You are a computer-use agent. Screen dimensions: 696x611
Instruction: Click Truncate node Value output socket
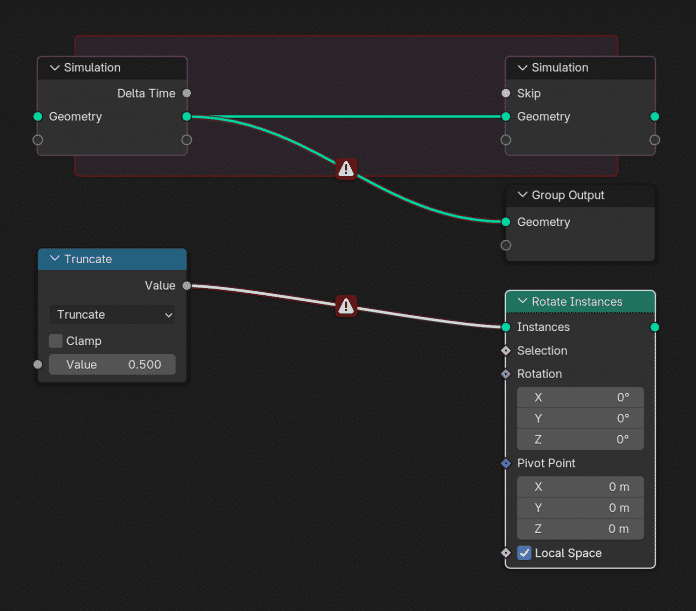[x=187, y=286]
